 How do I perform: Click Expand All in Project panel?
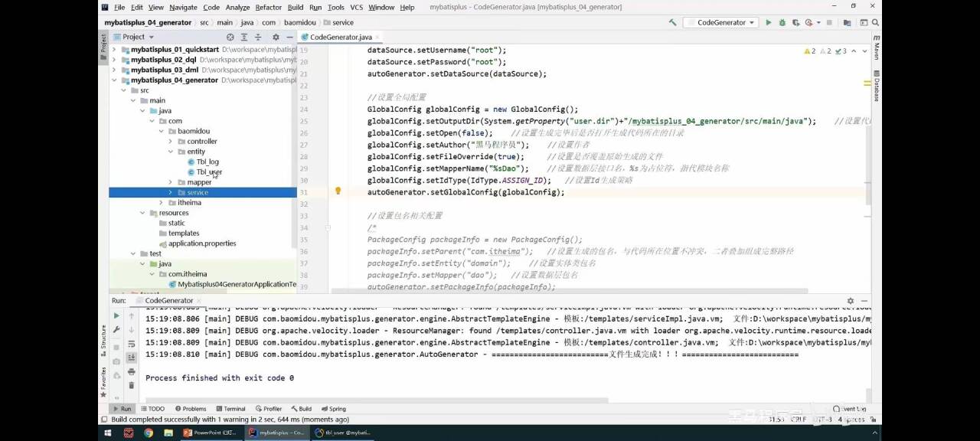click(x=244, y=37)
